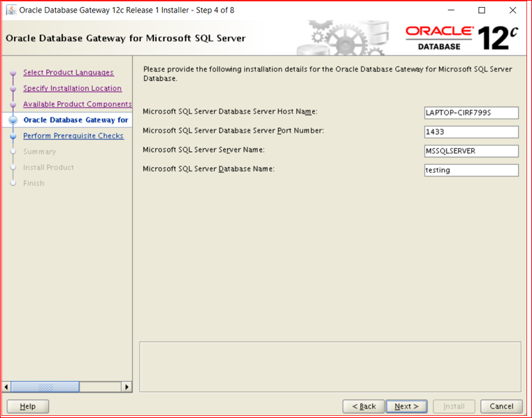Open Available Product Components step
The image size is (532, 418).
tap(78, 104)
